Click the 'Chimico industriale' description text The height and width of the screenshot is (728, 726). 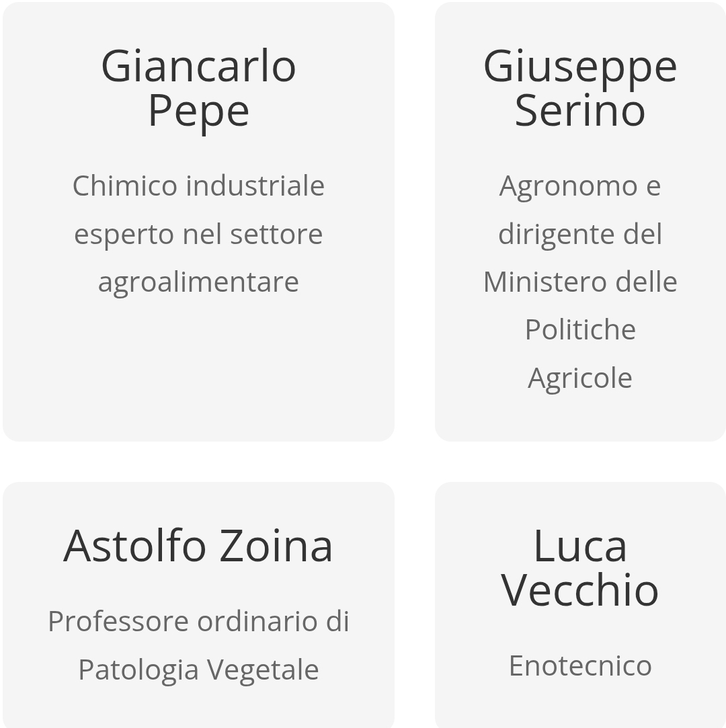(x=199, y=186)
